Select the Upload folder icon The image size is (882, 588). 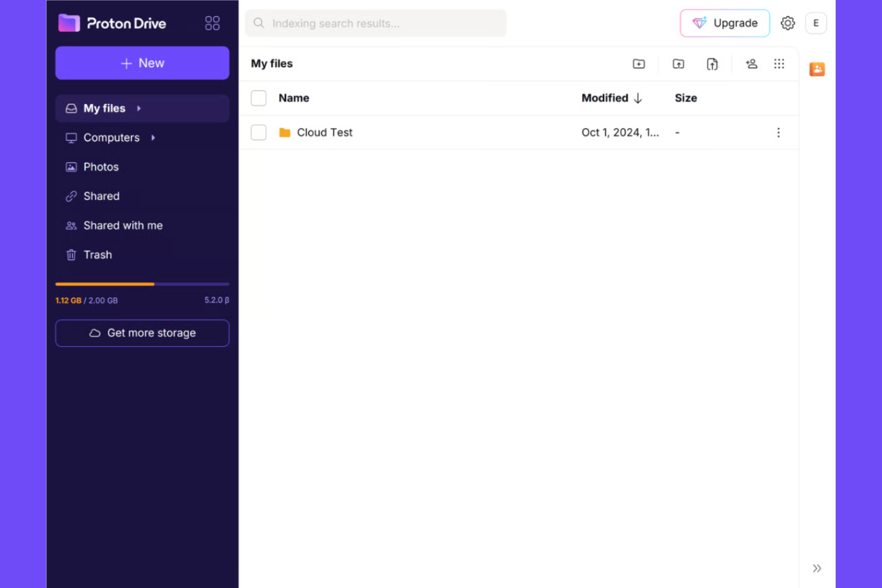678,64
